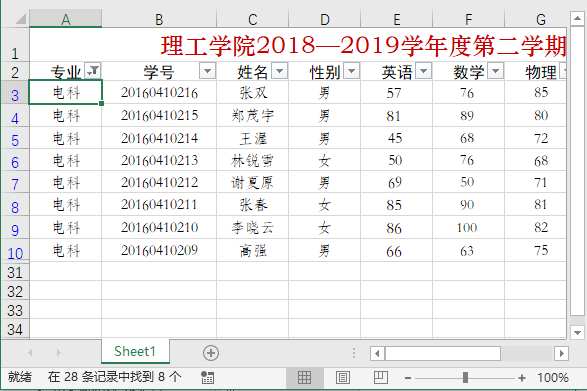Image resolution: width=587 pixels, height=391 pixels.
Task: Click the horizontal scrollbar right arrow
Action: (x=562, y=353)
